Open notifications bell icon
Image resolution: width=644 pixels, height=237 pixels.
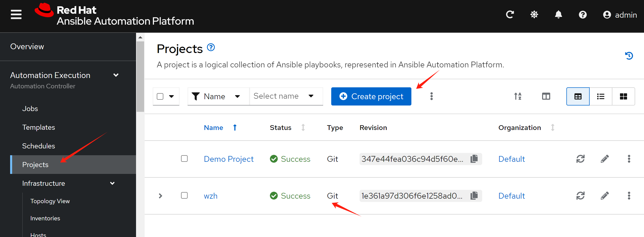558,15
